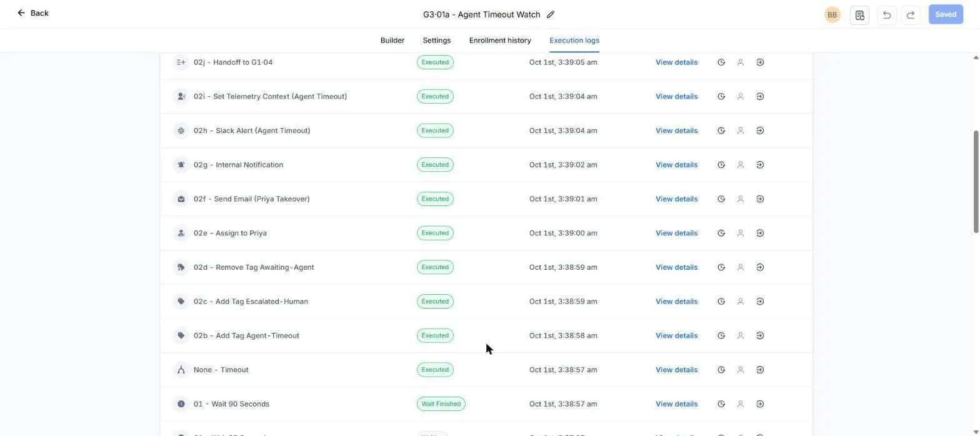Image resolution: width=980 pixels, height=436 pixels.
Task: Go Back using the top-left link
Action: point(32,12)
